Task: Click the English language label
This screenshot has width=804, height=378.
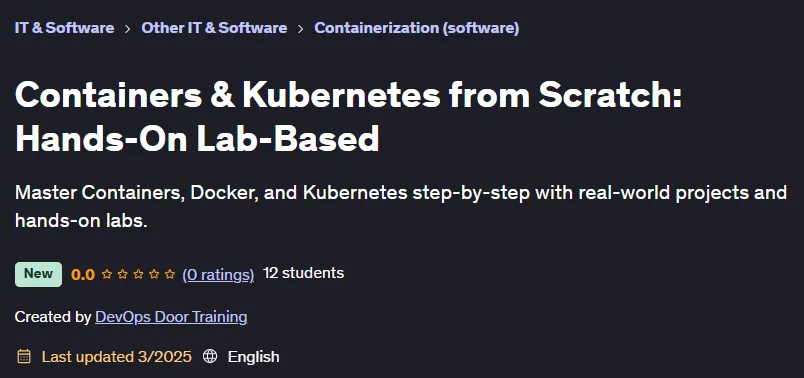Action: tap(254, 356)
